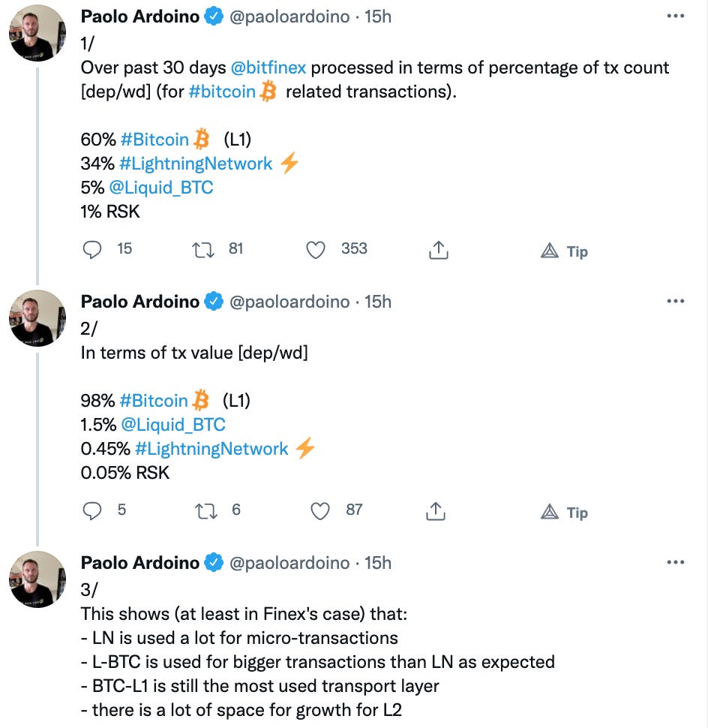
Task: Share the second tweet
Action: 435,511
